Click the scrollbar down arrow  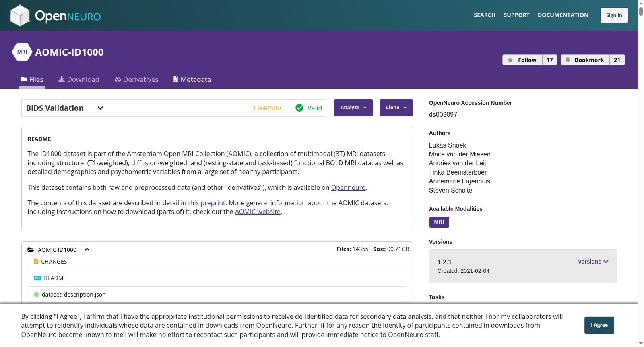pos(641,344)
